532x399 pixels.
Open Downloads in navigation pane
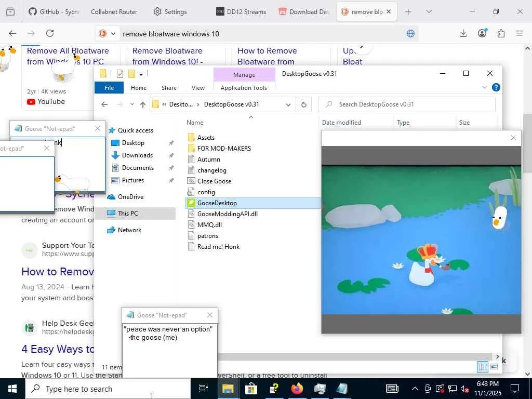tap(137, 155)
